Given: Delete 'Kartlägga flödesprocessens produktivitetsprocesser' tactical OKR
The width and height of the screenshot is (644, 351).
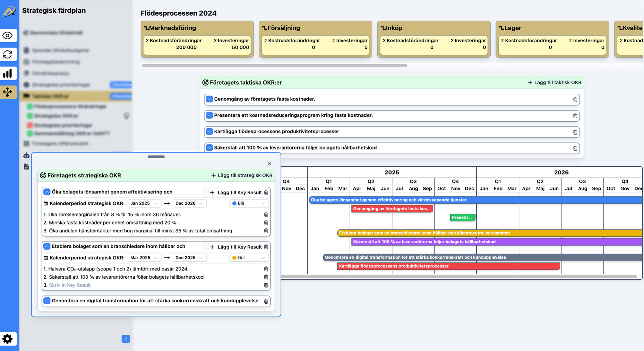Looking at the screenshot, I should coord(575,132).
